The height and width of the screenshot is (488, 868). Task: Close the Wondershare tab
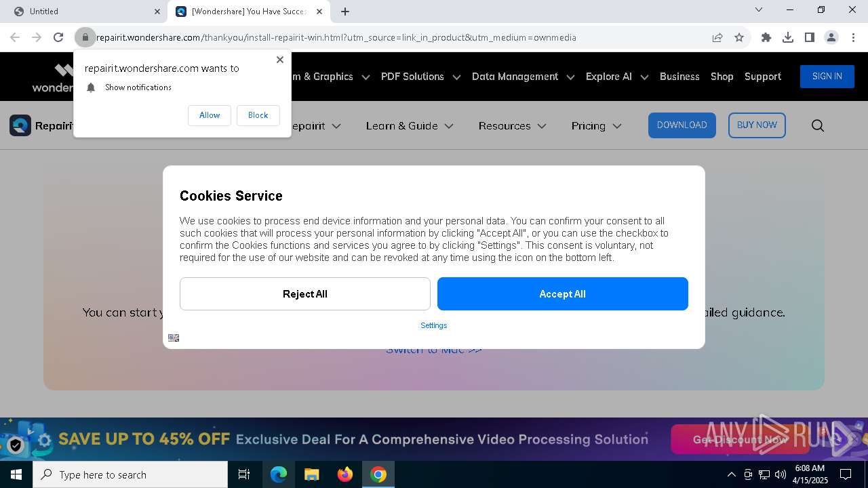pyautogui.click(x=320, y=12)
